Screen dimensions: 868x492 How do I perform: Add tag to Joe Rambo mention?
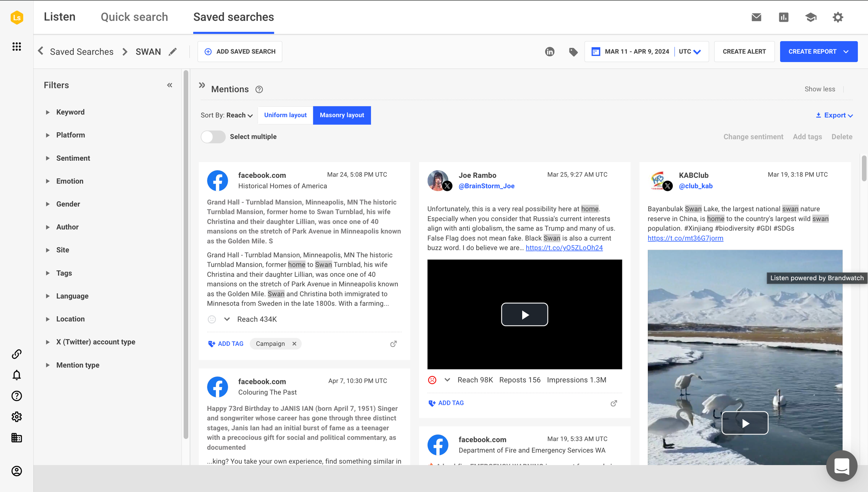pyautogui.click(x=446, y=403)
